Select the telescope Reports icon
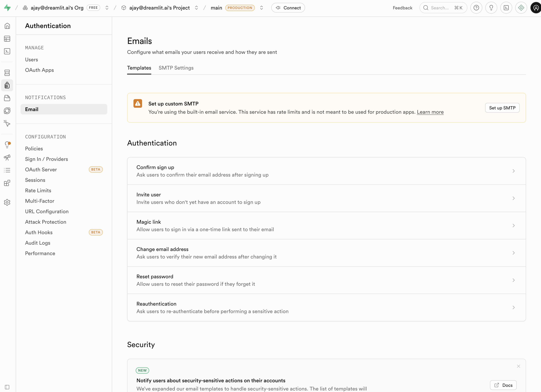 [x=7, y=157]
